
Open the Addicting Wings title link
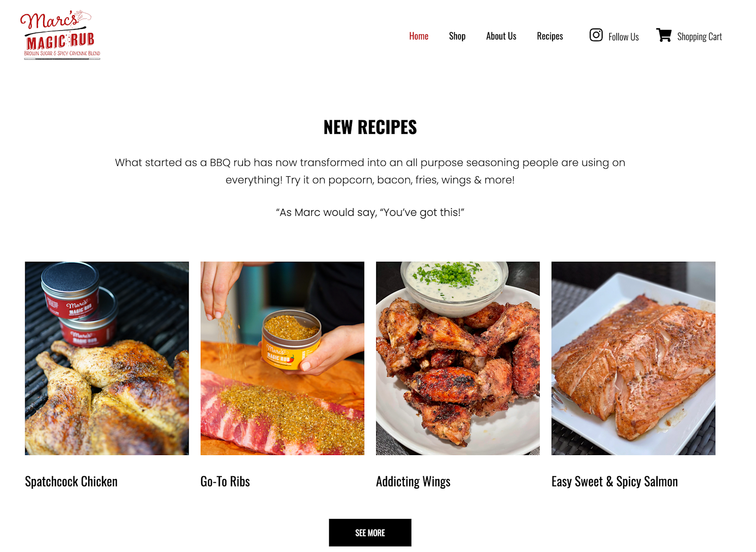tap(413, 481)
